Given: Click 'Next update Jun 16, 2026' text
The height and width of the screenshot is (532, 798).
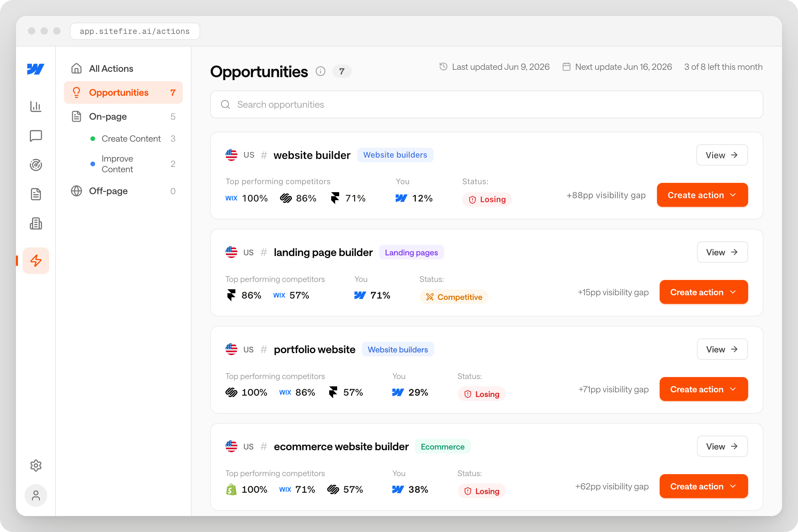Looking at the screenshot, I should pos(623,67).
